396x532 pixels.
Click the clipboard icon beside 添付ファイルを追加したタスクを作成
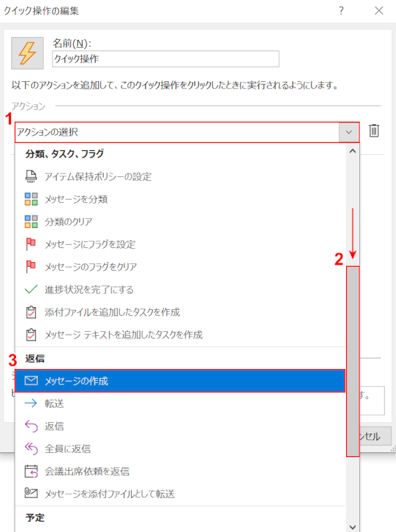click(x=31, y=312)
